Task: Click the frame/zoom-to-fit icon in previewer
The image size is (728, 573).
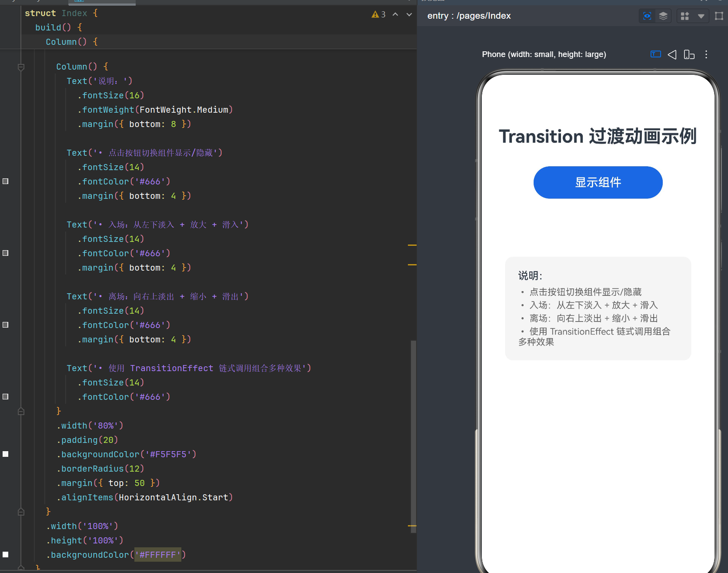Action: click(x=719, y=16)
